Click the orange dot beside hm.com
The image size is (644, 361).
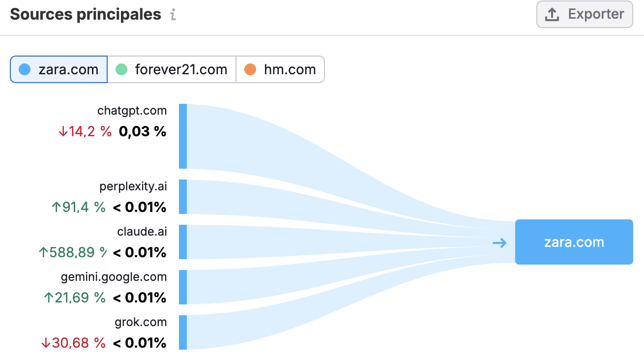(x=250, y=69)
